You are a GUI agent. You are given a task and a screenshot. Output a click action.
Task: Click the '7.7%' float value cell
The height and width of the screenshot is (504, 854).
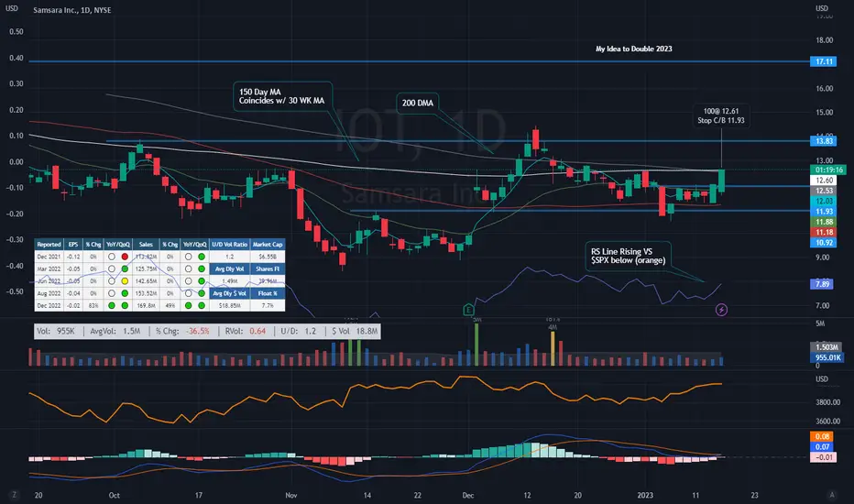tap(268, 306)
